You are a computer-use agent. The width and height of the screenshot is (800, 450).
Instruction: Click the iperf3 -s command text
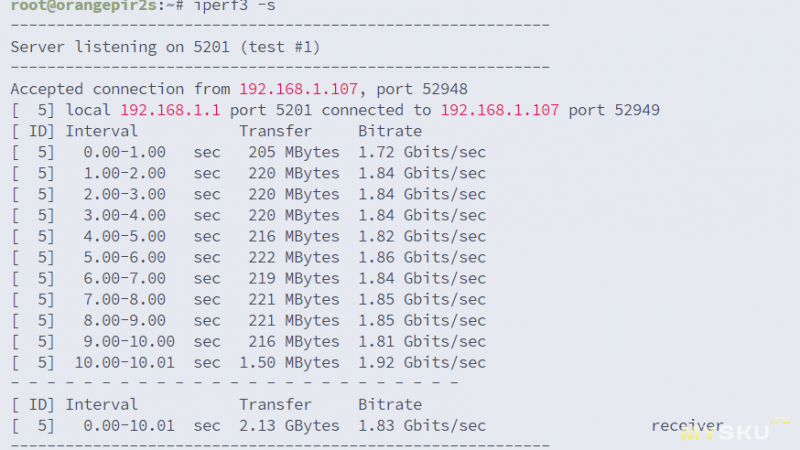234,6
